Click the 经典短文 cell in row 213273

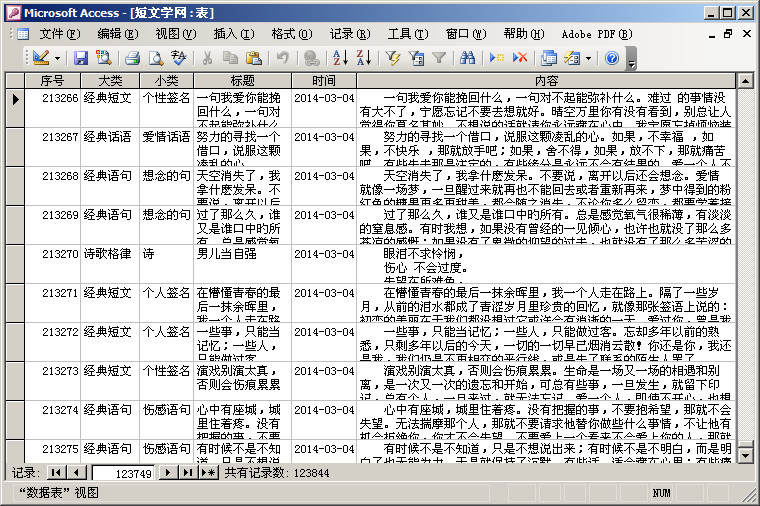[x=111, y=381]
